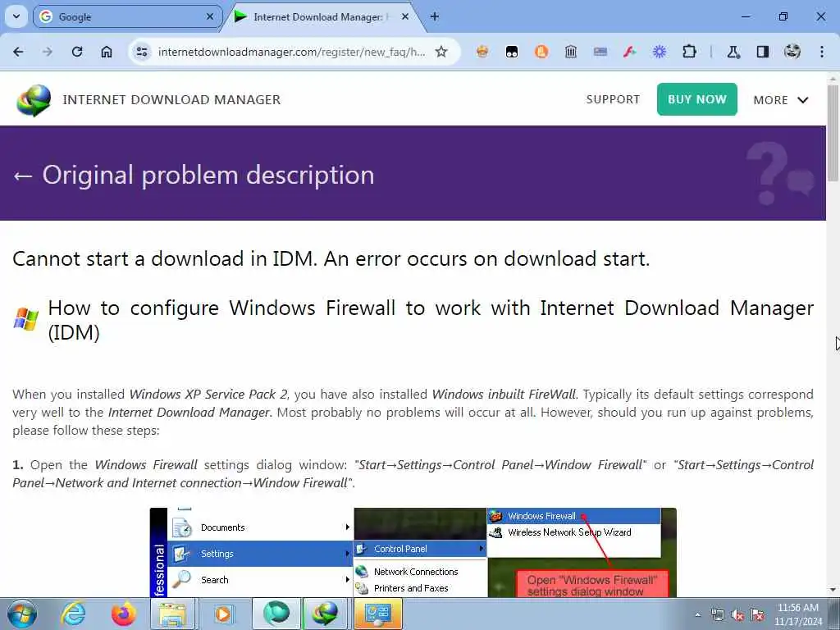Click the blue card extension icon
840x630 pixels.
[600, 52]
